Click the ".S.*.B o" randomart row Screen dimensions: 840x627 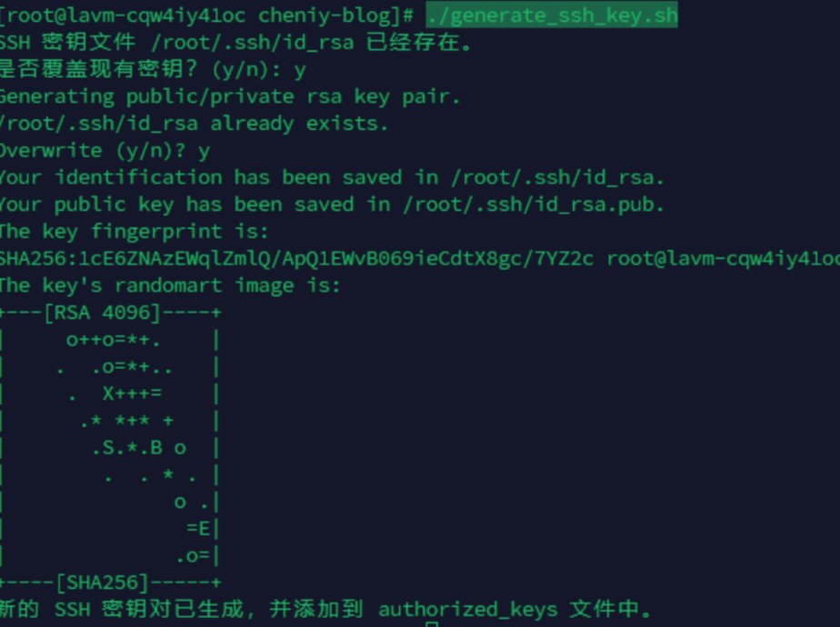pos(138,448)
